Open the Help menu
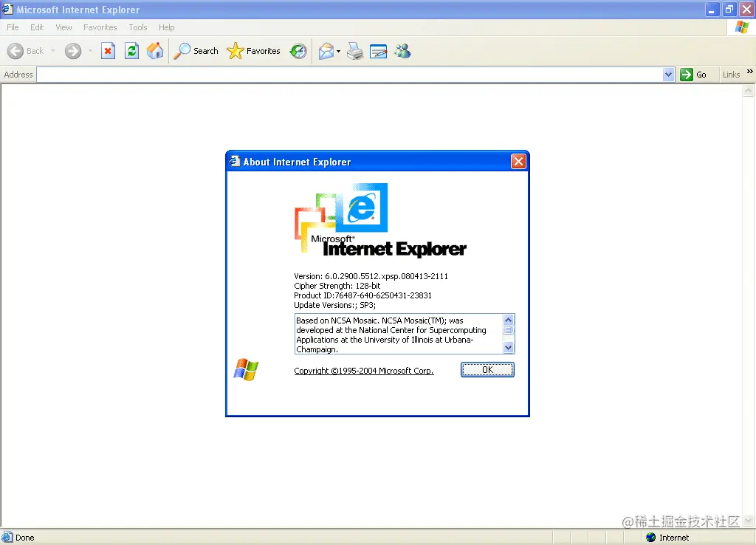This screenshot has height=545, width=756. point(167,27)
